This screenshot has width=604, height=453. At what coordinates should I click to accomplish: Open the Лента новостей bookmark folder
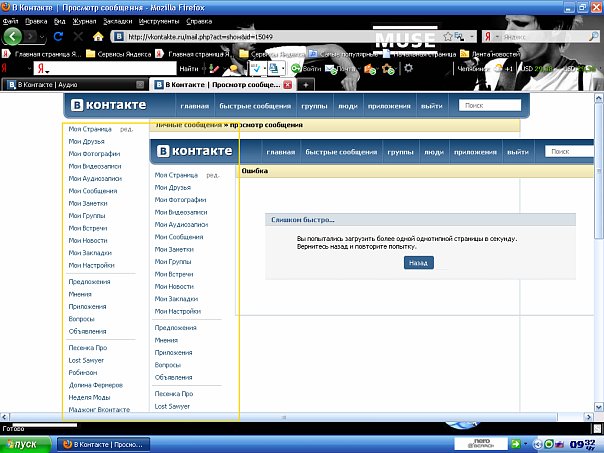tap(491, 54)
